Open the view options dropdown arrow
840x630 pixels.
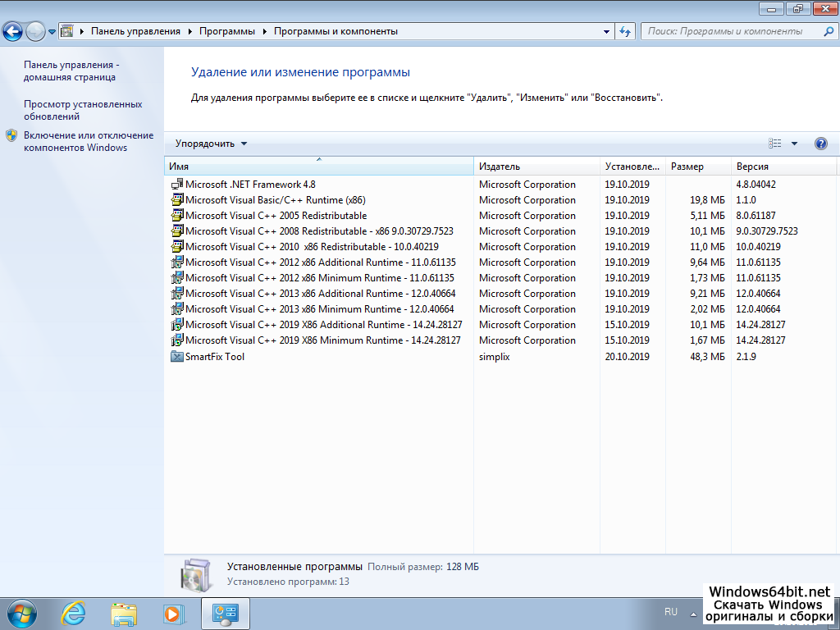[794, 144]
